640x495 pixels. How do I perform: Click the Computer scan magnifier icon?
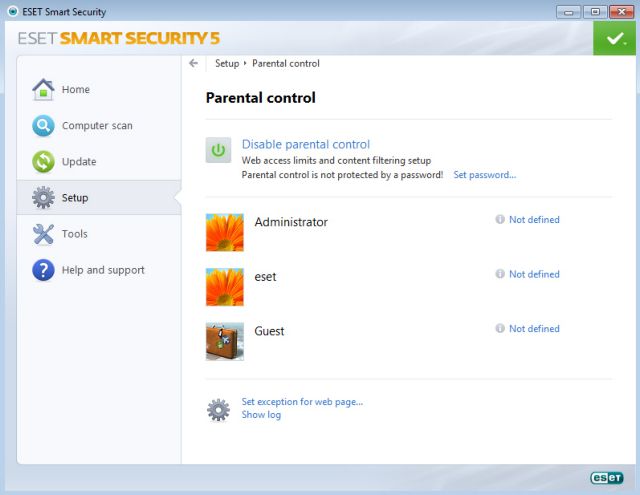coord(43,126)
